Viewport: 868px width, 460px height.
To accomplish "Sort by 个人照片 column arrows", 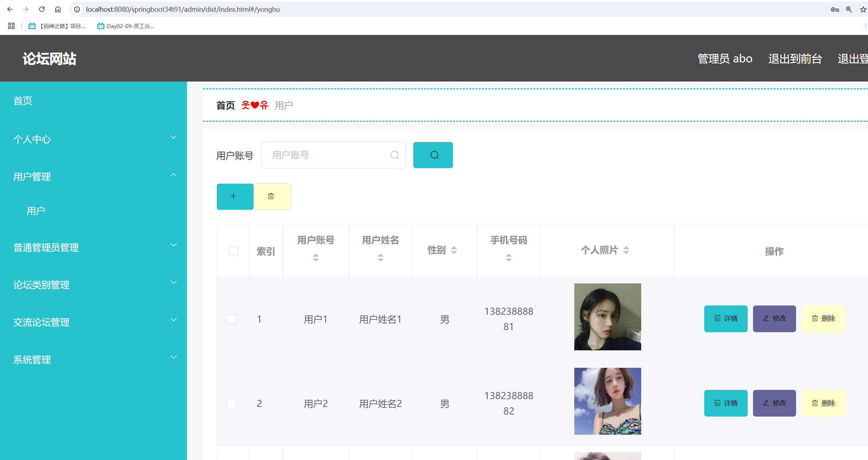I will tap(626, 250).
